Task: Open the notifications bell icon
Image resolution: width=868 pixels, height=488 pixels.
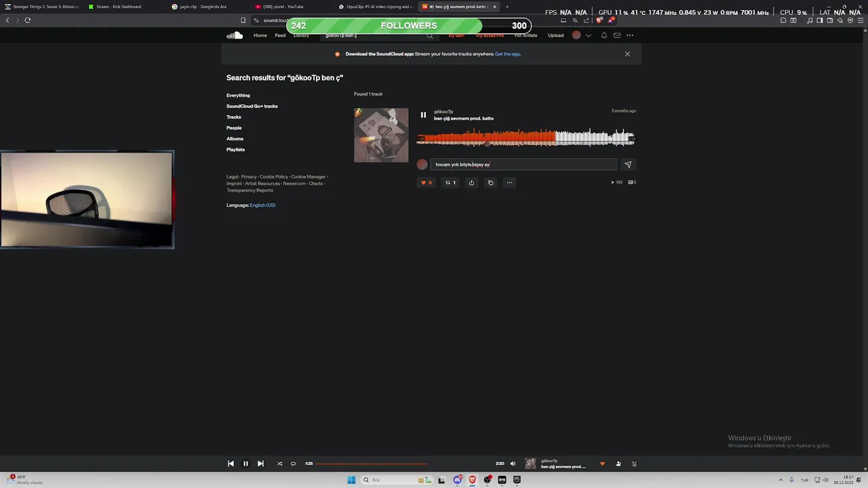Action: click(604, 35)
